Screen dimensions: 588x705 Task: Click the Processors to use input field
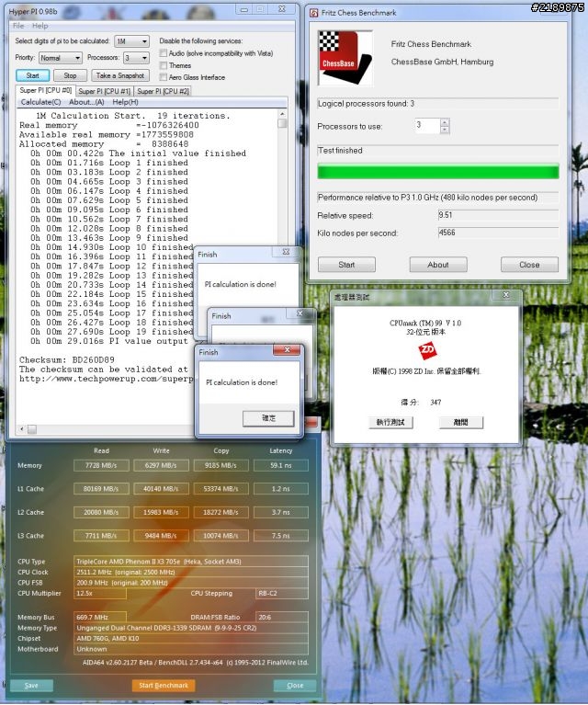coord(427,126)
